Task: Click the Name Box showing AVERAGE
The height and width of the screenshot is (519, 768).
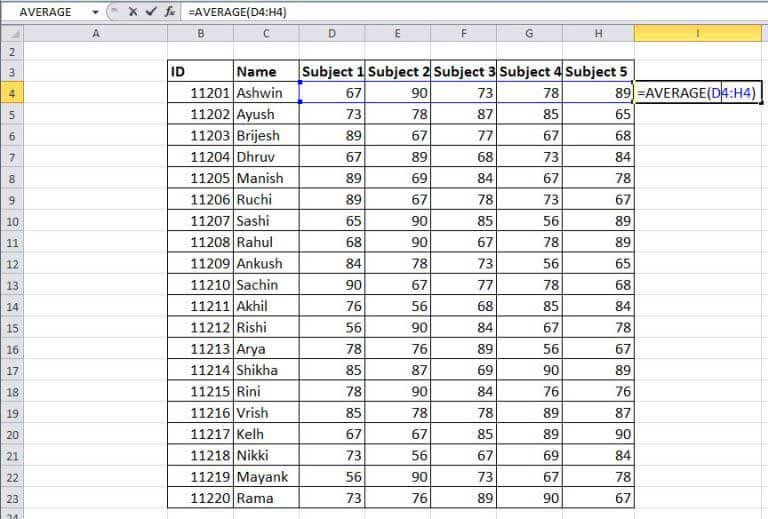Action: pyautogui.click(x=45, y=12)
